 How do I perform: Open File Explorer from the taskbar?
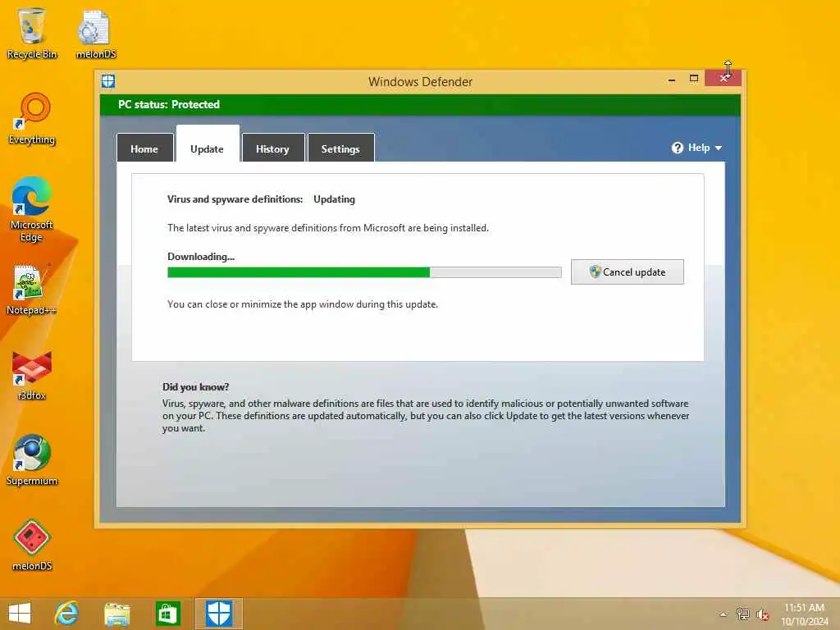[116, 613]
